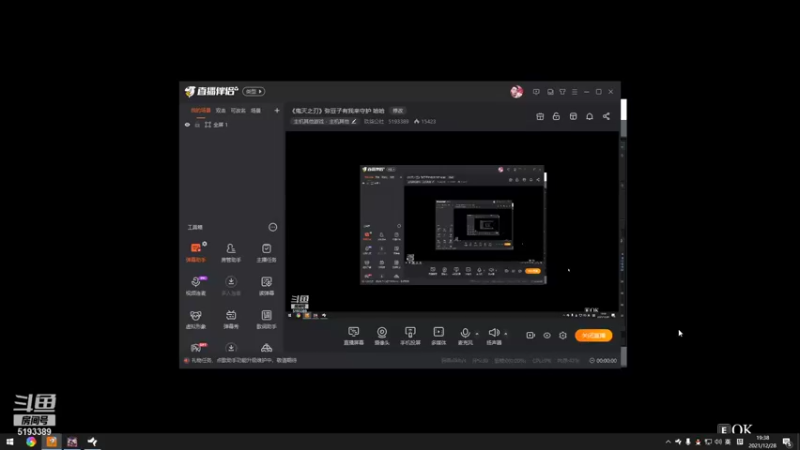Open the inbox-tray icon in the title bar
Image resolution: width=800 pixels, height=450 pixels.
click(550, 92)
